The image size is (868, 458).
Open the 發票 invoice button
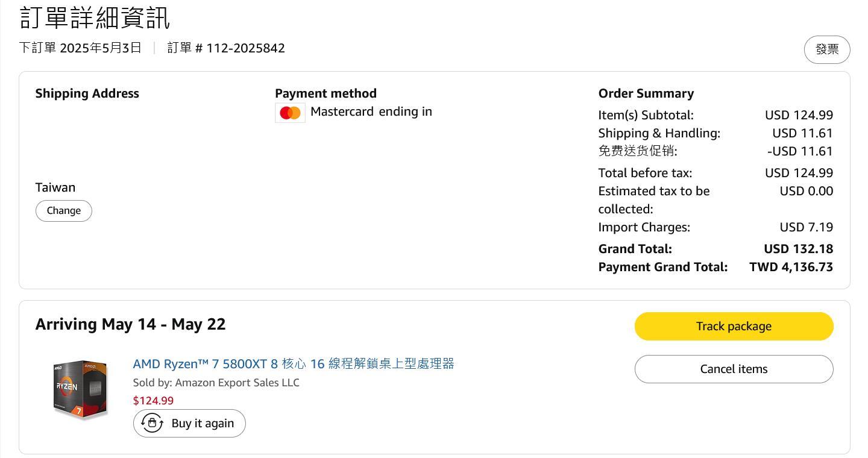point(827,49)
